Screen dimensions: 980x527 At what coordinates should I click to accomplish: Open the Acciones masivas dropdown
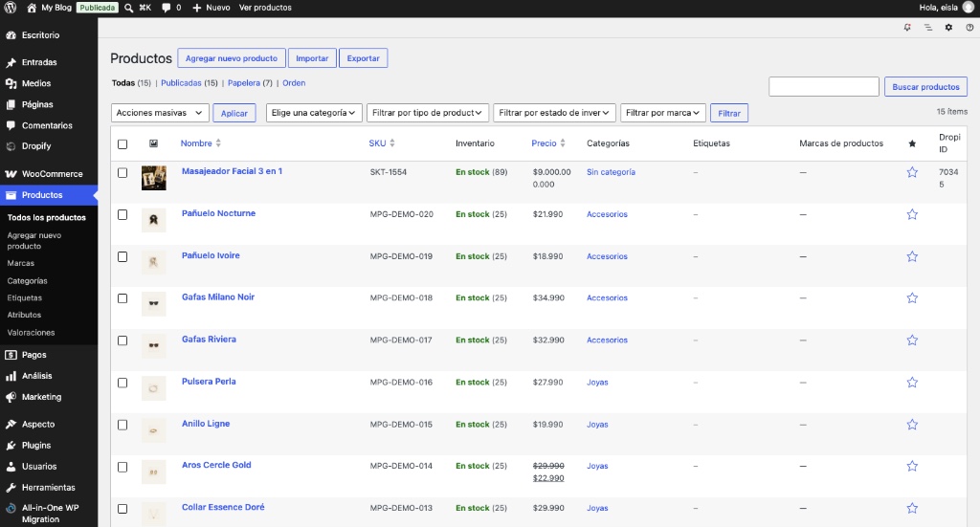160,113
